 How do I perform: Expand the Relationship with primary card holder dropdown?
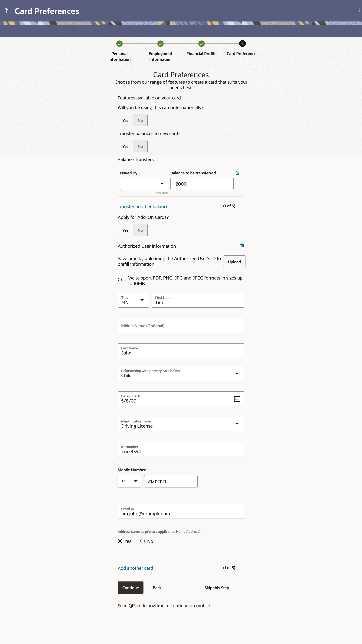click(181, 374)
